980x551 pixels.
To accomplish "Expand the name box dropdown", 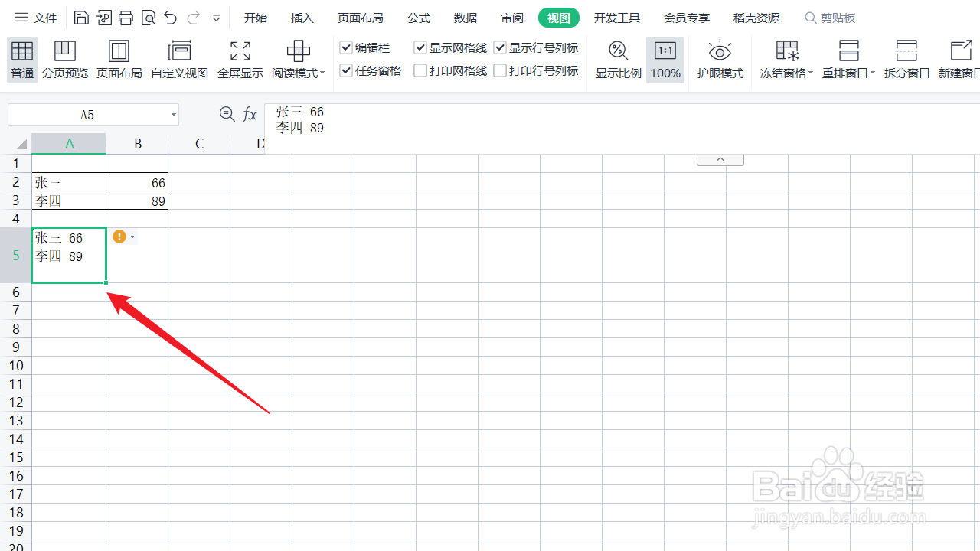I will pos(174,115).
